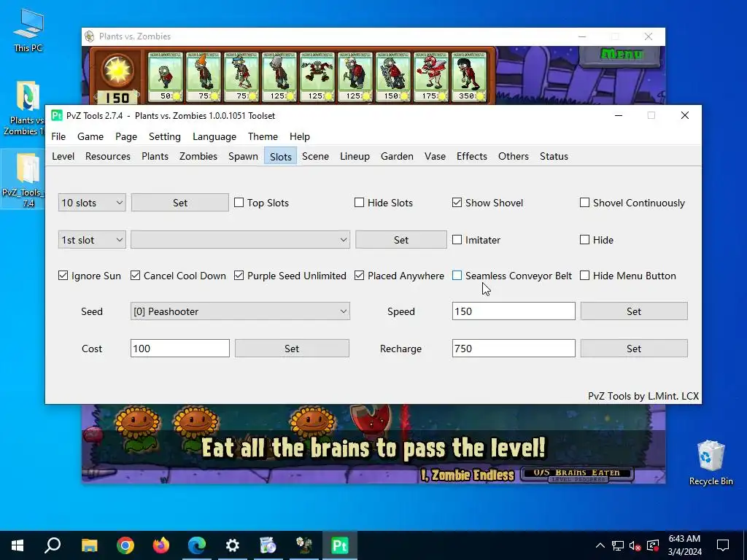Select the PvZ_Tools 7.4 desktop folder

point(25,180)
